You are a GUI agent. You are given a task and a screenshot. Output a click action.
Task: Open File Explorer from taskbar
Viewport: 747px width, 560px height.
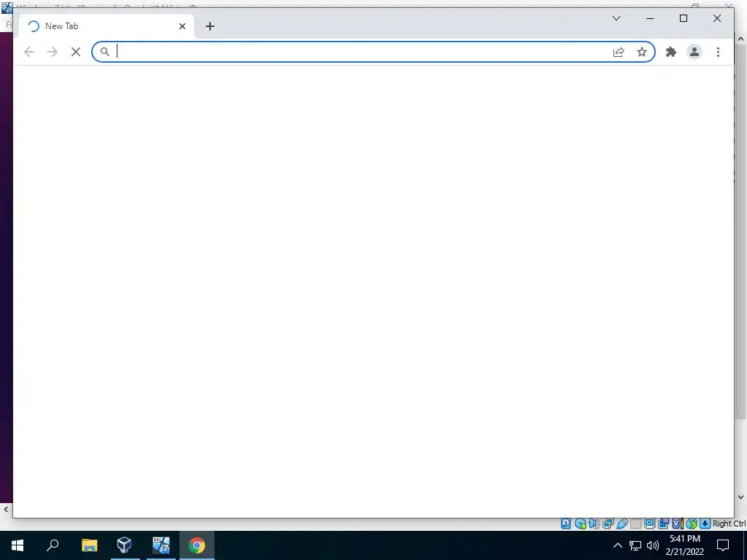point(89,545)
